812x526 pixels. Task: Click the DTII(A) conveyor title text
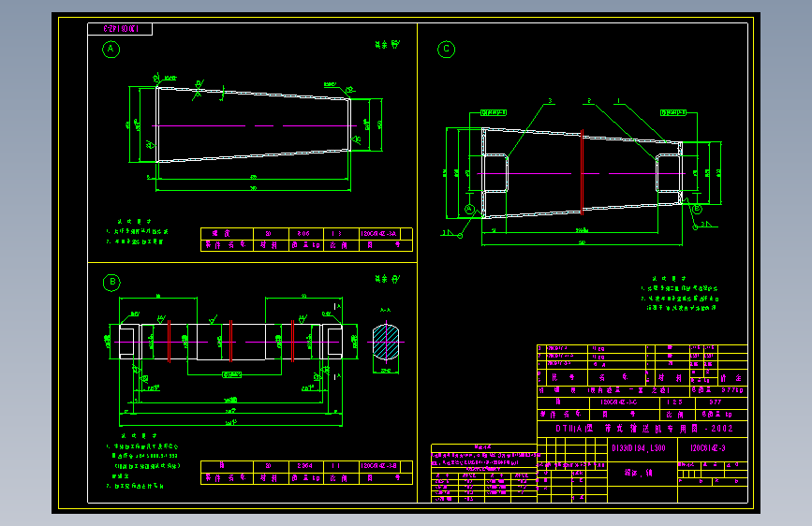tap(643, 429)
